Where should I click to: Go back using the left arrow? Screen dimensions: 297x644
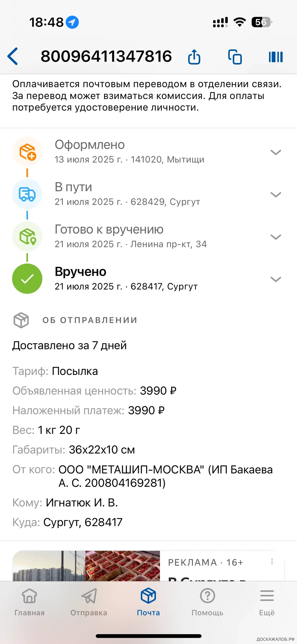pyautogui.click(x=13, y=56)
